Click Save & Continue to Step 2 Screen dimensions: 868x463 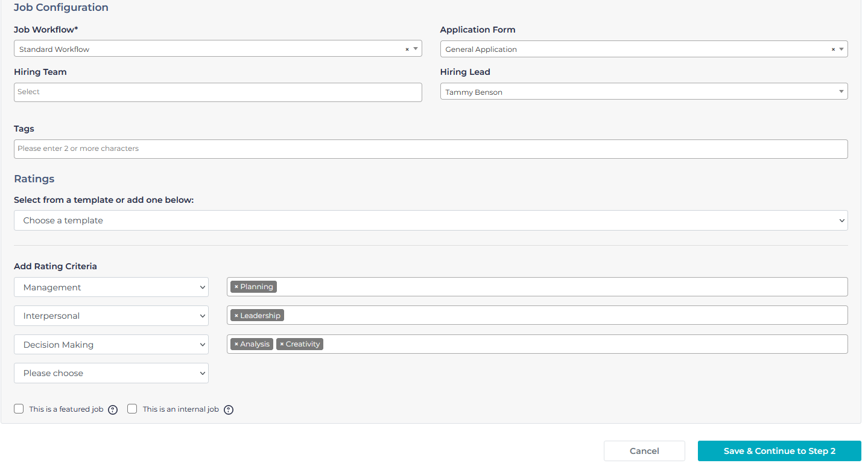[779, 451]
